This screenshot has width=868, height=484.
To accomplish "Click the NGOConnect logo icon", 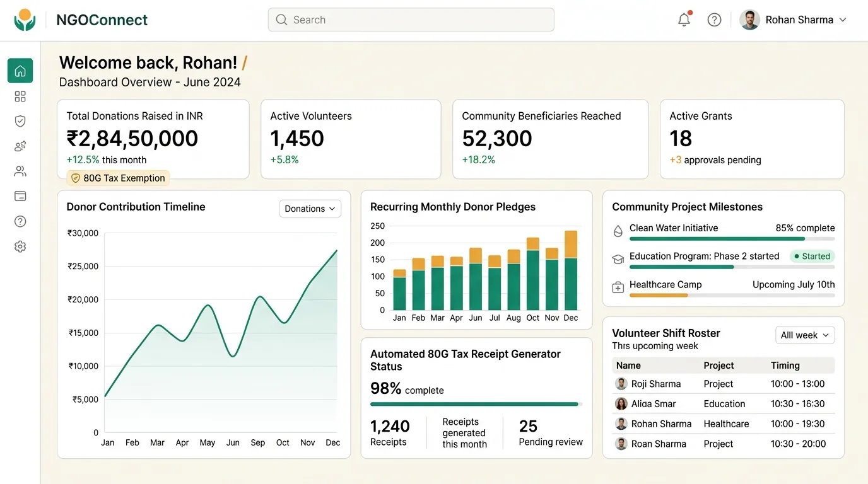I will click(25, 20).
